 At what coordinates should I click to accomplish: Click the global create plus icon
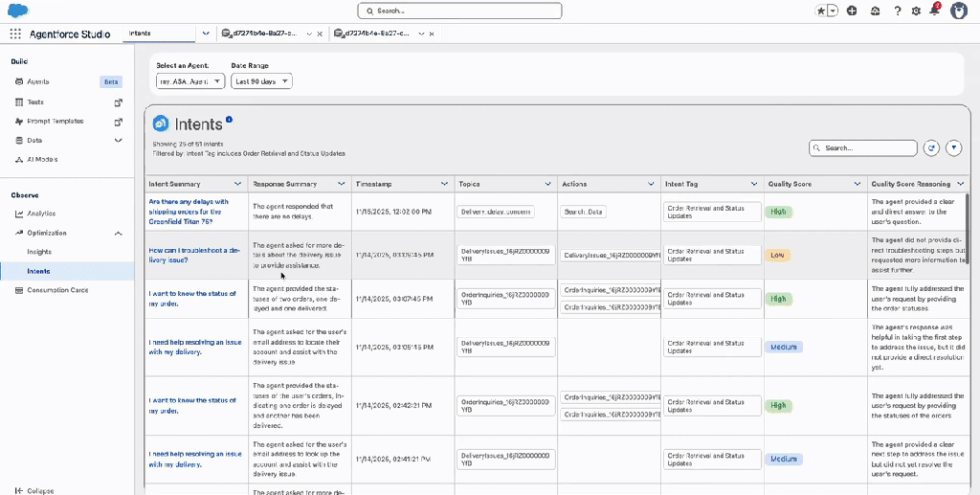(852, 11)
